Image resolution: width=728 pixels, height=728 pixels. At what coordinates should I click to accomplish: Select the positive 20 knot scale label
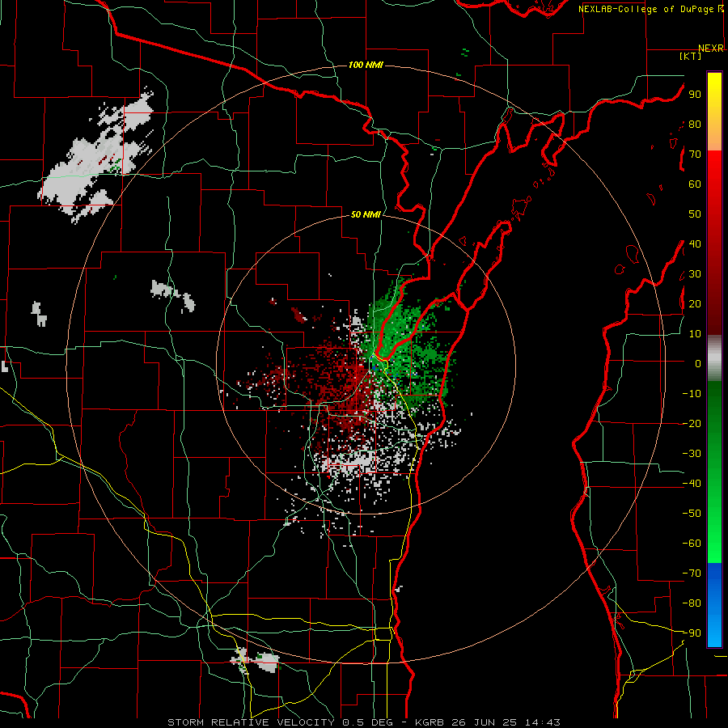tap(695, 303)
